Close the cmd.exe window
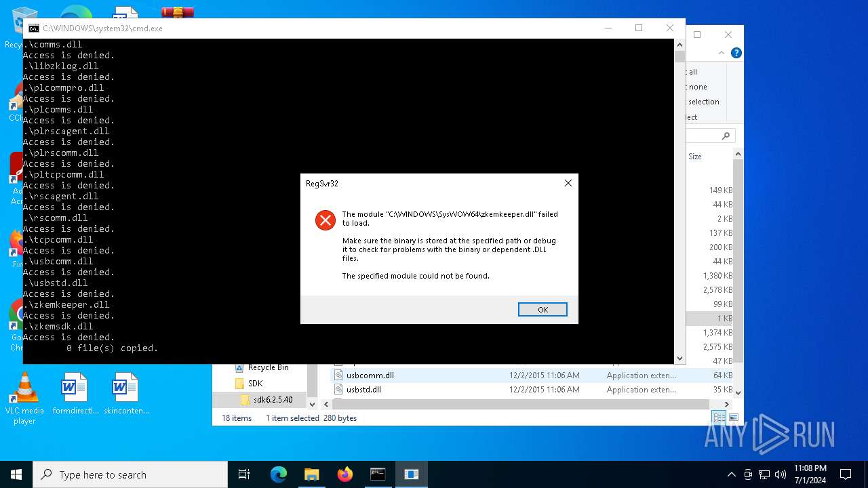Screen dimensions: 868x488 (670, 28)
